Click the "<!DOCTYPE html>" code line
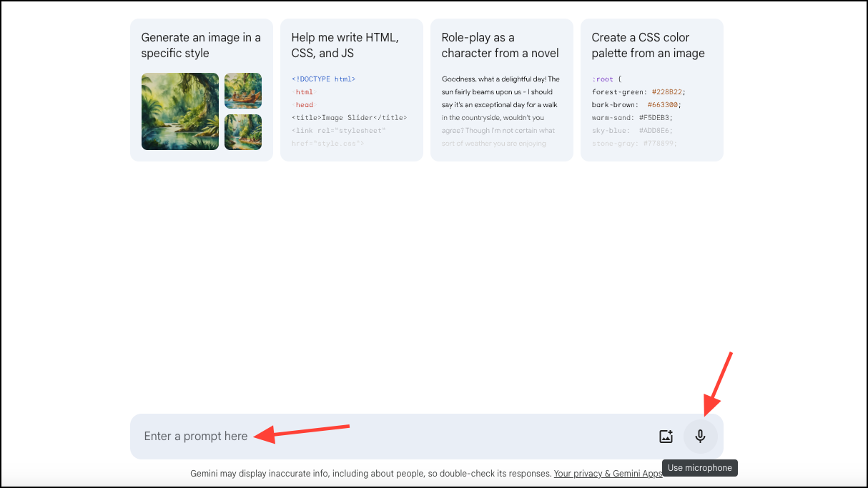Screen dimensions: 868x488 [x=323, y=79]
